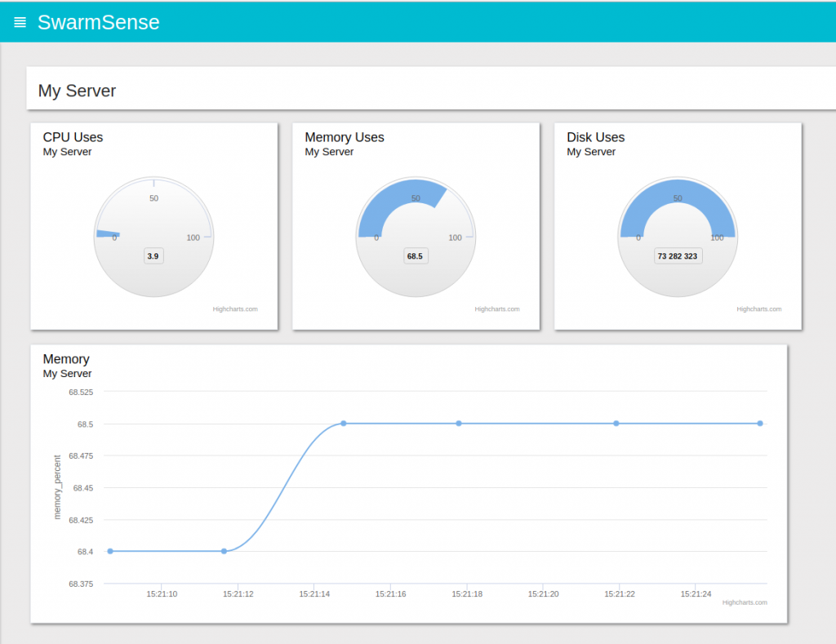The width and height of the screenshot is (836, 644).
Task: Open the My Server dashboard header
Action: 77,91
